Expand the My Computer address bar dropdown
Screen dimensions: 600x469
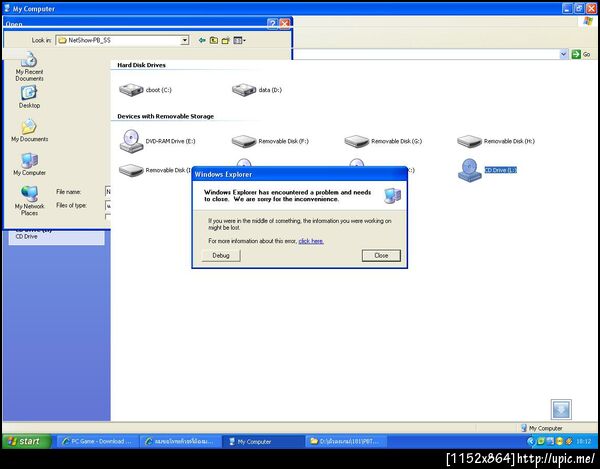563,54
